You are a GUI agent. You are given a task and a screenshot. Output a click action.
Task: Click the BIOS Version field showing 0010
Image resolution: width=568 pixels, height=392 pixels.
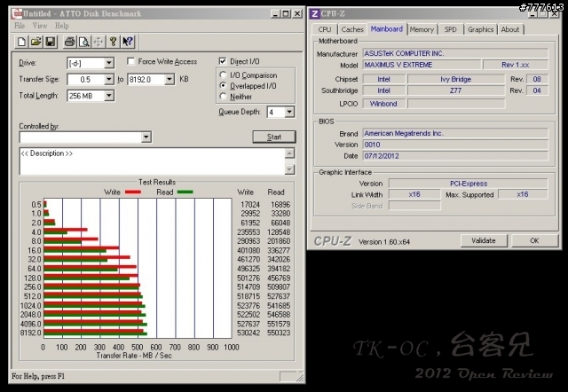point(455,145)
